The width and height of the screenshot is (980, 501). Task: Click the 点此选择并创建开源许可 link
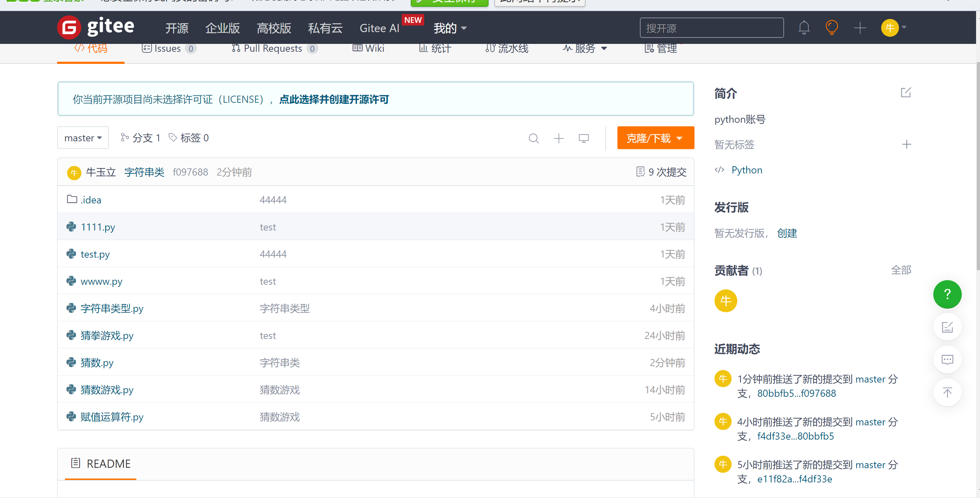(334, 99)
